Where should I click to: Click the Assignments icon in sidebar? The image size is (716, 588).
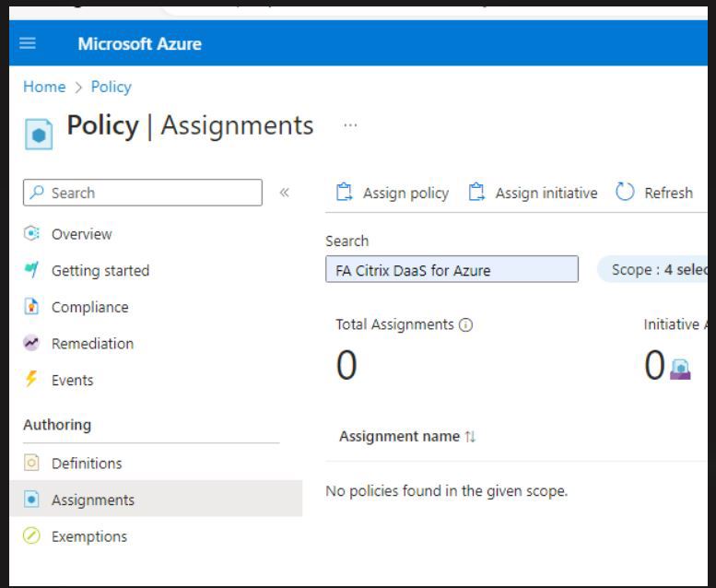[31, 500]
